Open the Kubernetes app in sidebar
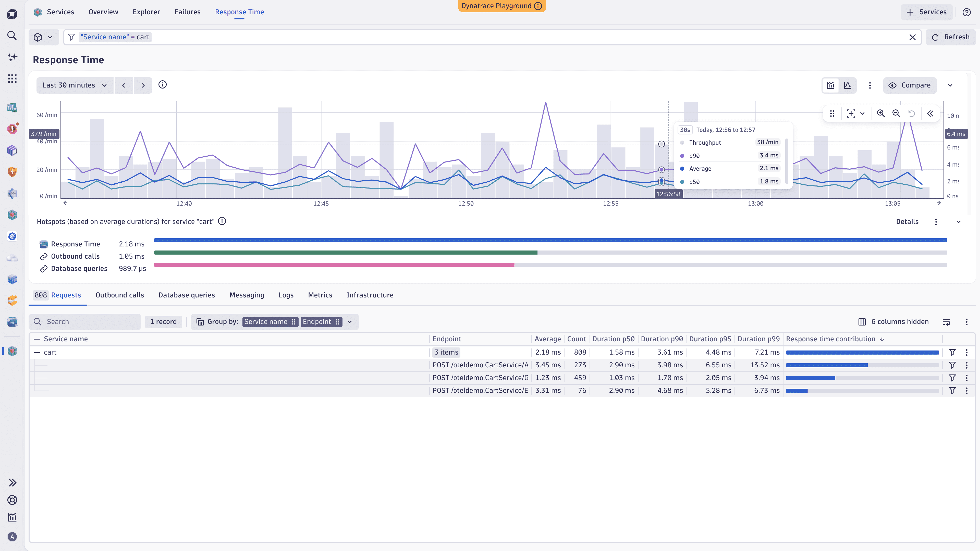The height and width of the screenshot is (551, 980). (x=12, y=236)
